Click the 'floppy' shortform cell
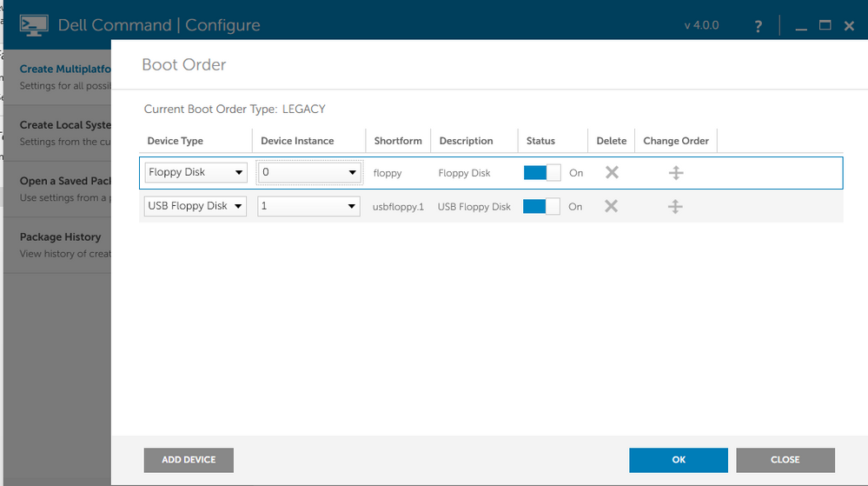The width and height of the screenshot is (868, 486). [x=388, y=173]
